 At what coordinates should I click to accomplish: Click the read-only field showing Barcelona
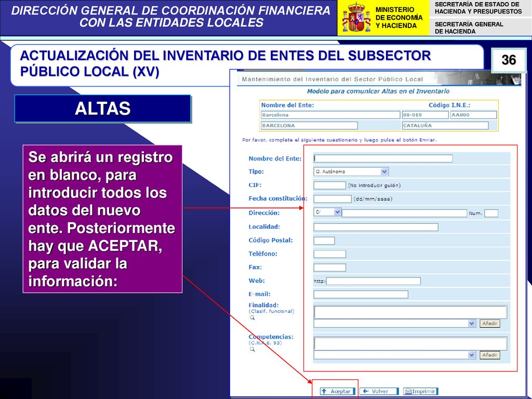point(330,115)
